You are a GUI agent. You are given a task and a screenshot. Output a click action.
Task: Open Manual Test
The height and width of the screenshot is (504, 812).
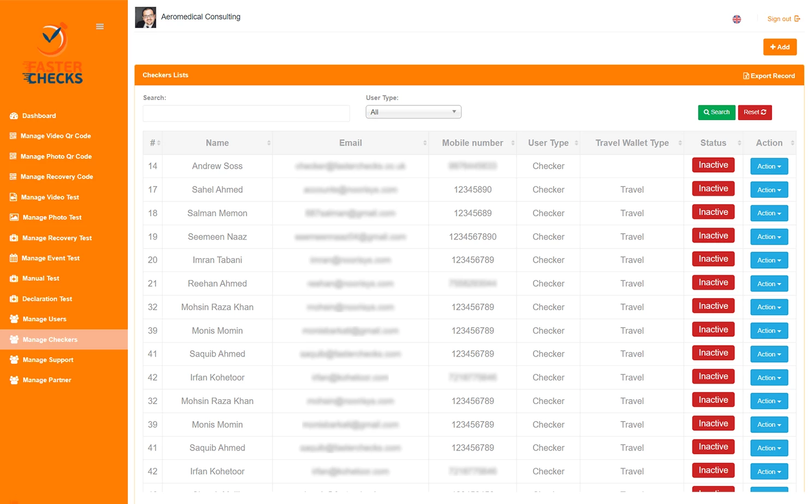40,278
